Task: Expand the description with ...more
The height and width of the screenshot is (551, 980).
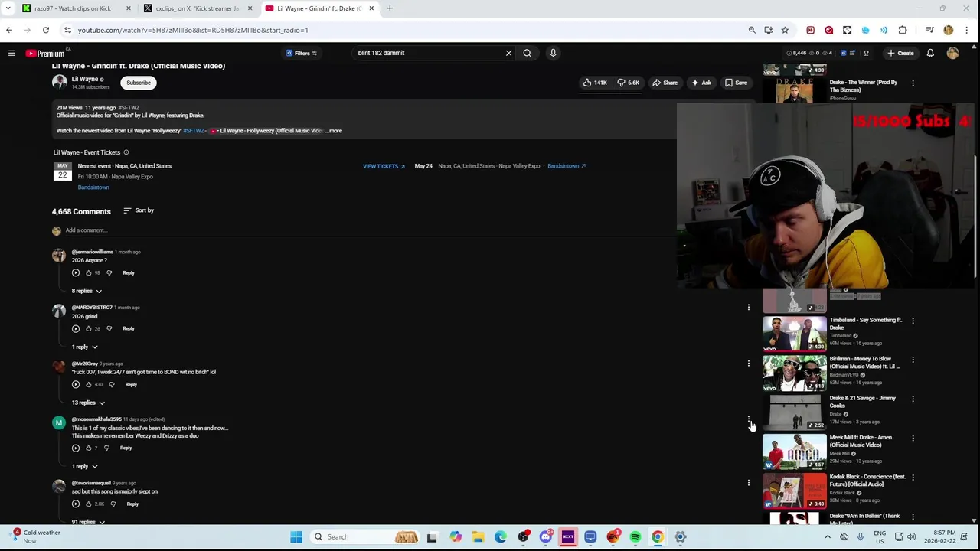Action: point(334,131)
